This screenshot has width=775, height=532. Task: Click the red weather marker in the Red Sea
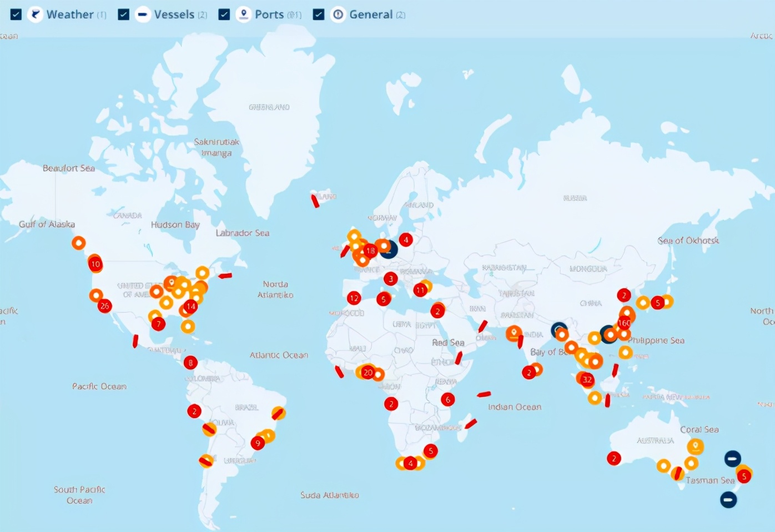coord(459,358)
